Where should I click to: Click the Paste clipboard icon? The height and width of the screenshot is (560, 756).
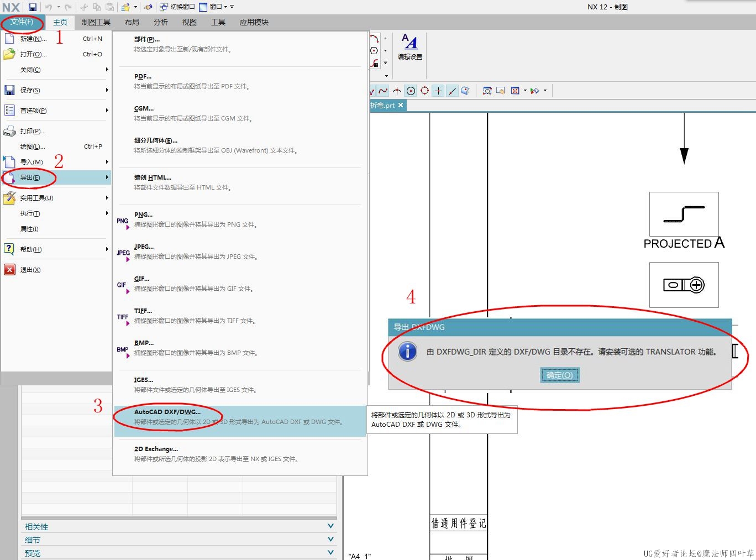point(110,7)
